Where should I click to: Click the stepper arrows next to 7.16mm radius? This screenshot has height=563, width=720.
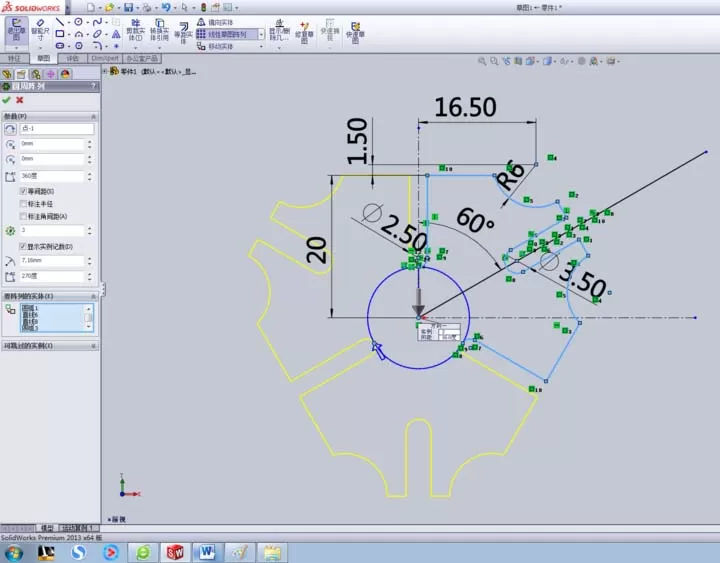(90, 261)
